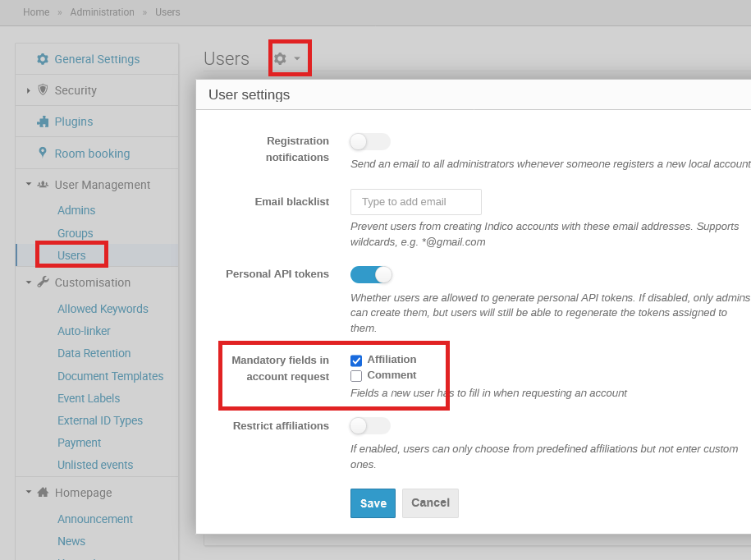Uncheck the Affiliation mandatory field checkbox
Image resolution: width=751 pixels, height=560 pixels.
click(356, 360)
